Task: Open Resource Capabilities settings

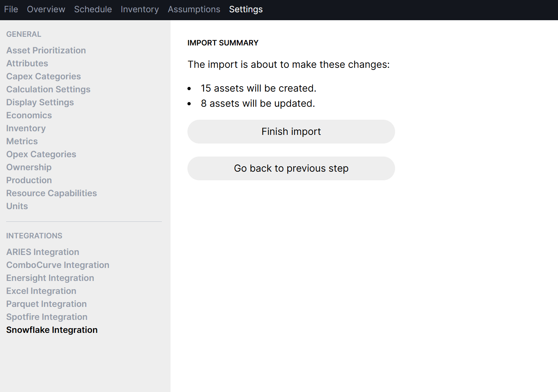Action: click(52, 193)
